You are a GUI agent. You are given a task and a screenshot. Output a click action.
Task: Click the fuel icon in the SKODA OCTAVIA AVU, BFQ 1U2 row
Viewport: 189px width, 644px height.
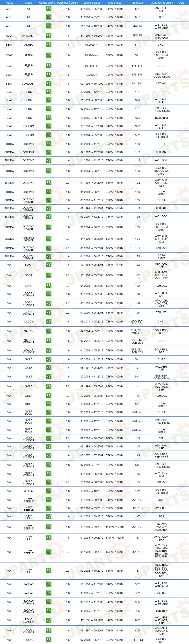click(48, 160)
